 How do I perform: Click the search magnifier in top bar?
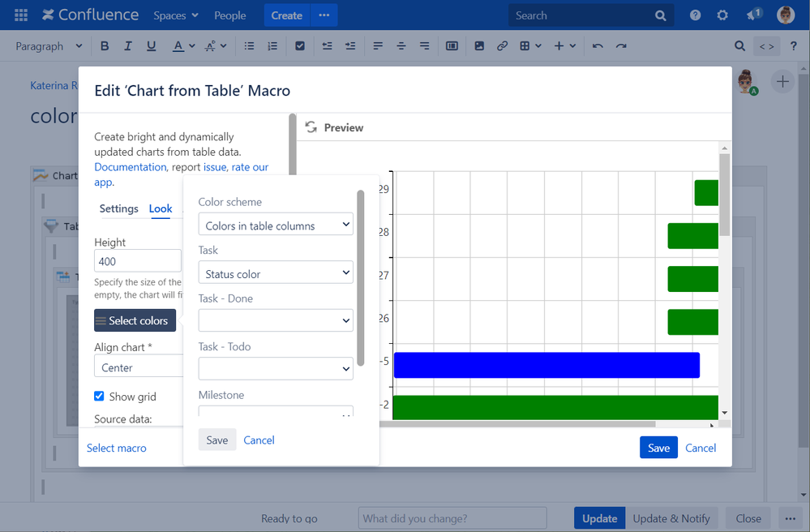(x=660, y=15)
